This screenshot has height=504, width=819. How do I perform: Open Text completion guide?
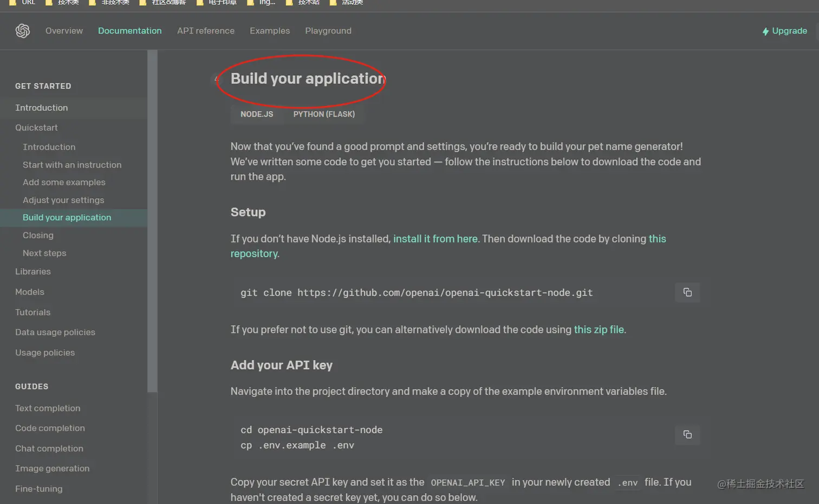click(x=48, y=408)
